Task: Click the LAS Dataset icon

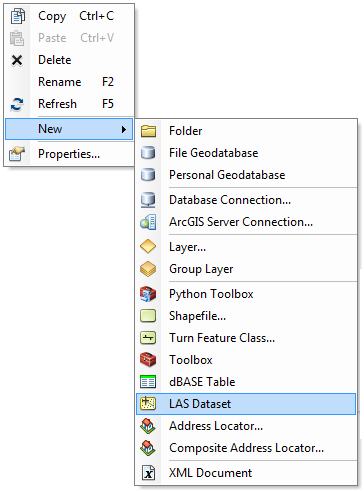Action: 148,404
